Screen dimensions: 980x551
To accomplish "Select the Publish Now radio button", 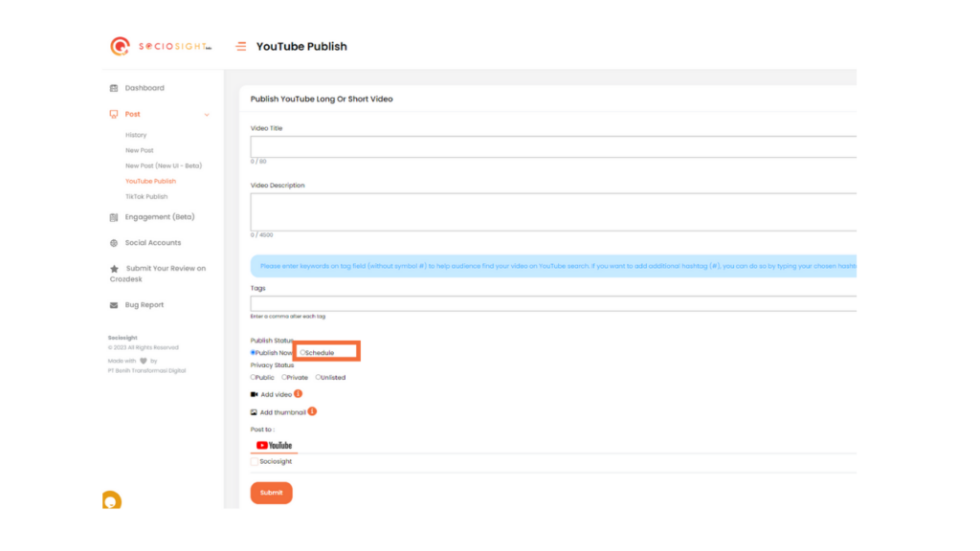I will tap(253, 353).
